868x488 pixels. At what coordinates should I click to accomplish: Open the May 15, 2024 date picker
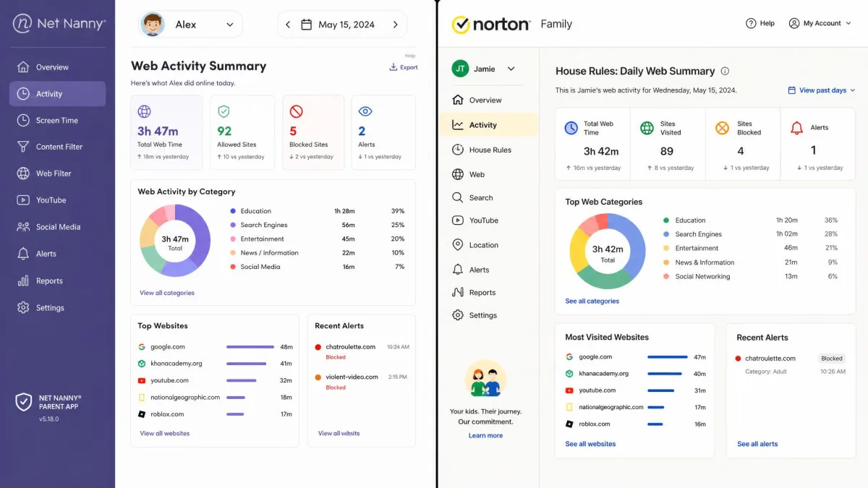pyautogui.click(x=338, y=25)
